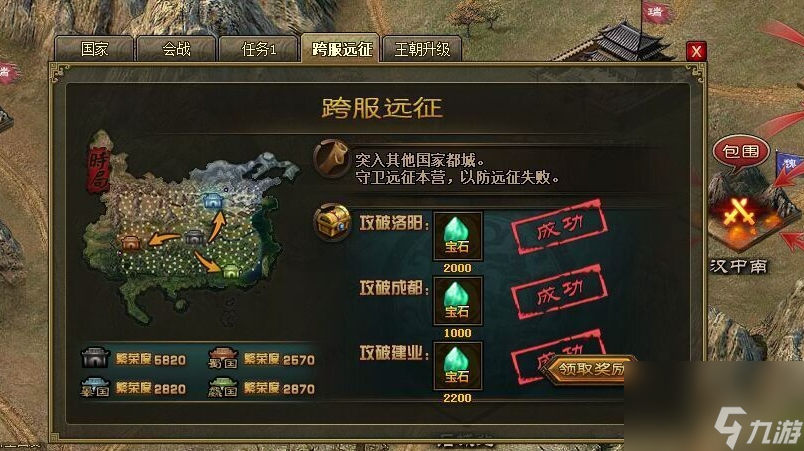Click the 领取奖励 button
This screenshot has height=451, width=804.
(x=589, y=369)
